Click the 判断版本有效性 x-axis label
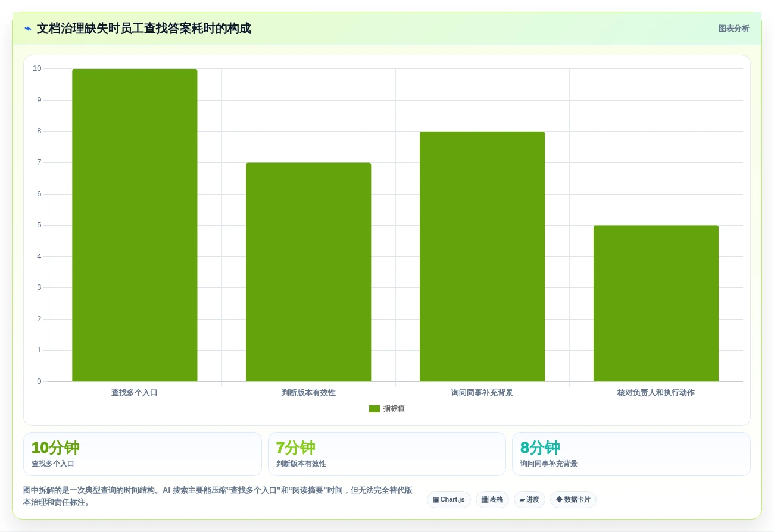This screenshot has width=774, height=532. [x=308, y=393]
